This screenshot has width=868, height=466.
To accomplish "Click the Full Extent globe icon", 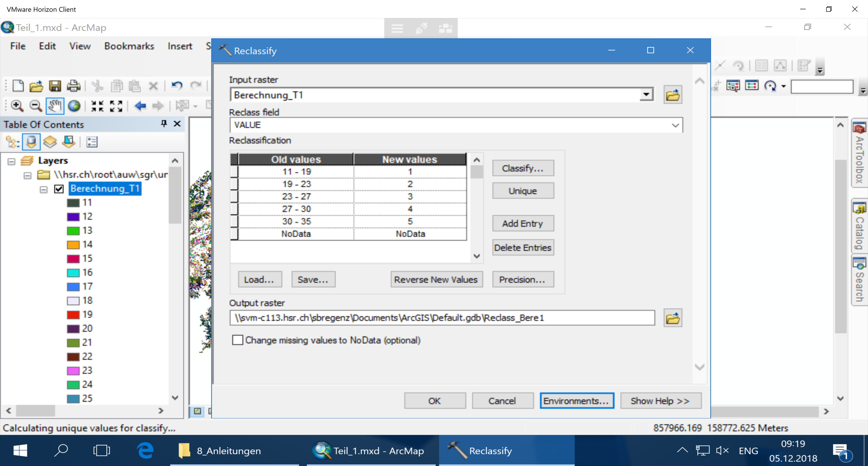I will [x=74, y=106].
